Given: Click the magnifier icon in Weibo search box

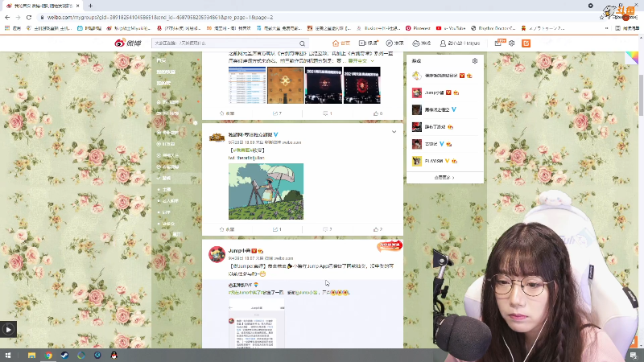Looking at the screenshot, I should [x=303, y=43].
